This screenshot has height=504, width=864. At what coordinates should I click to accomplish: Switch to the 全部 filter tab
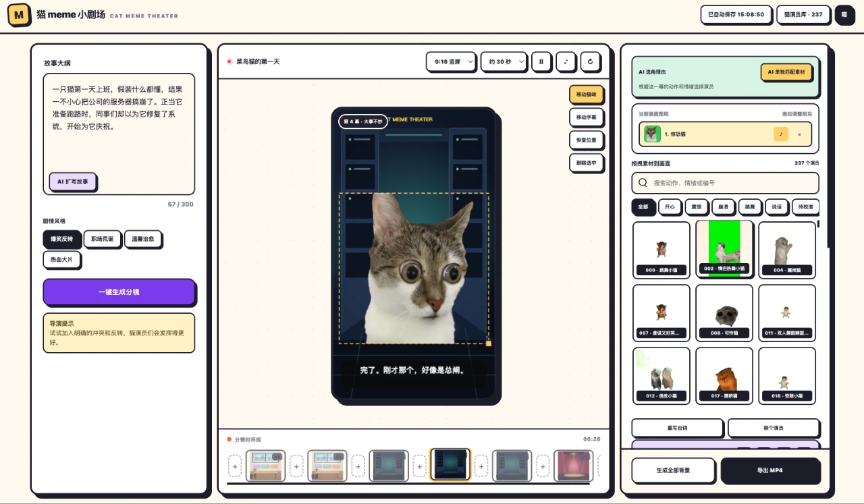(x=643, y=206)
